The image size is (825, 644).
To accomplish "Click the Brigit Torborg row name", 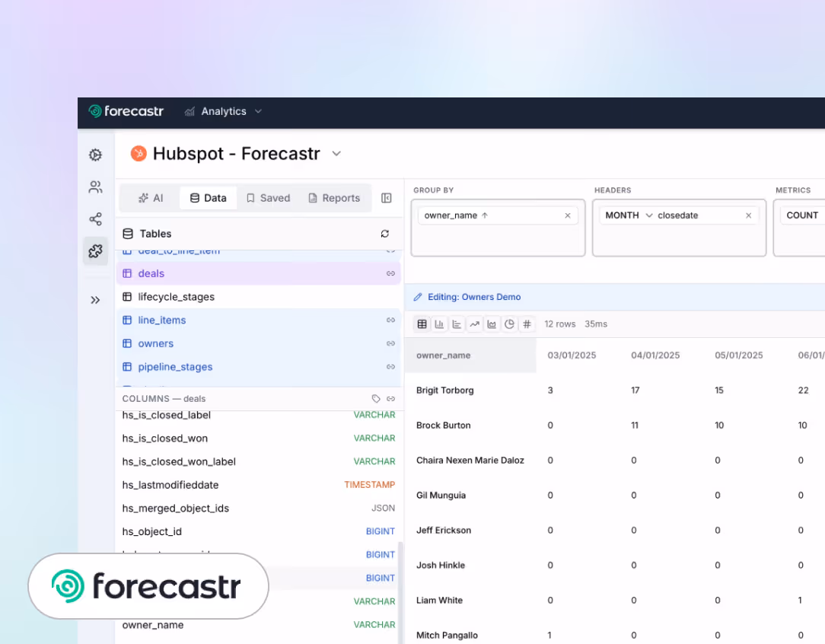I will point(444,391).
